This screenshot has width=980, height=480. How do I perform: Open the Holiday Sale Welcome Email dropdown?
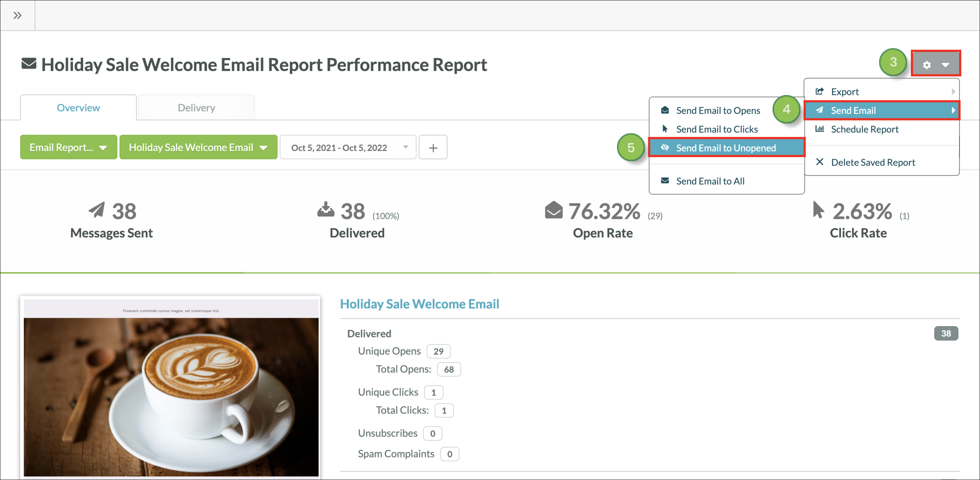tap(198, 147)
